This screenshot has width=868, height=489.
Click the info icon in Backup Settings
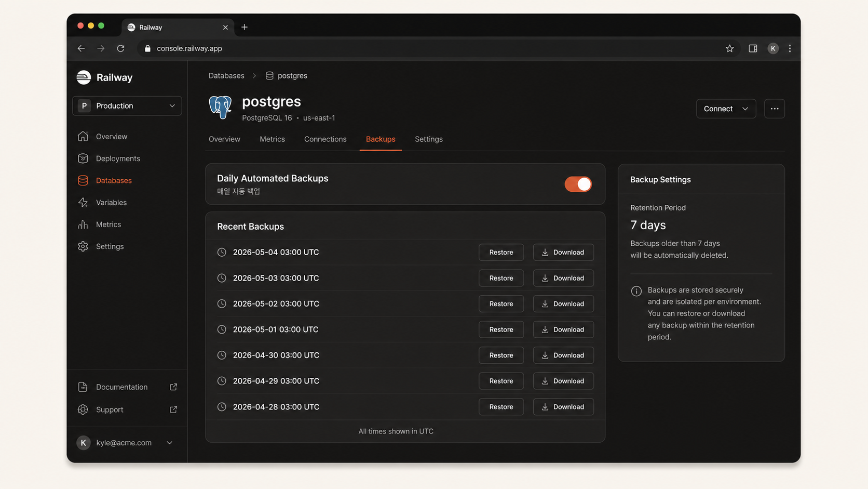636,291
